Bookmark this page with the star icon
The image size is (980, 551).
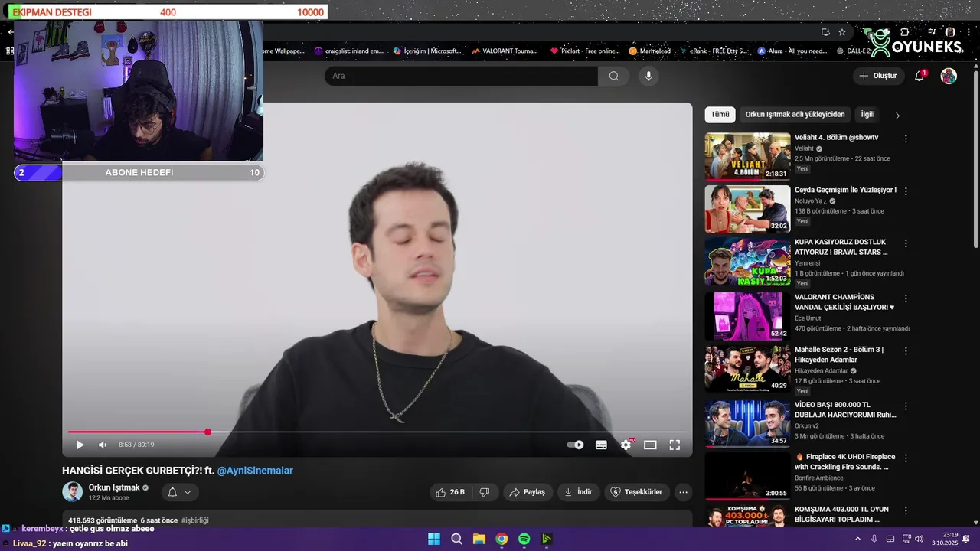click(842, 32)
